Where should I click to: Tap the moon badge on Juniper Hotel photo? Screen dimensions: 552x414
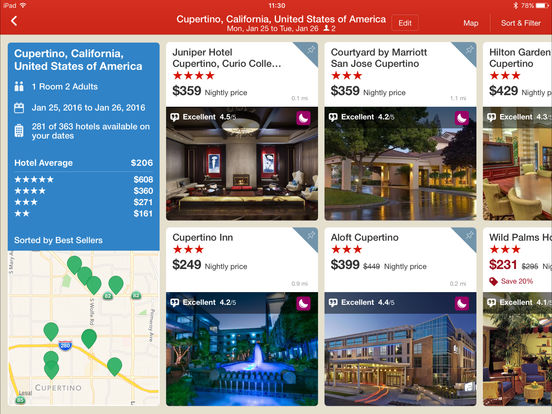[x=303, y=118]
